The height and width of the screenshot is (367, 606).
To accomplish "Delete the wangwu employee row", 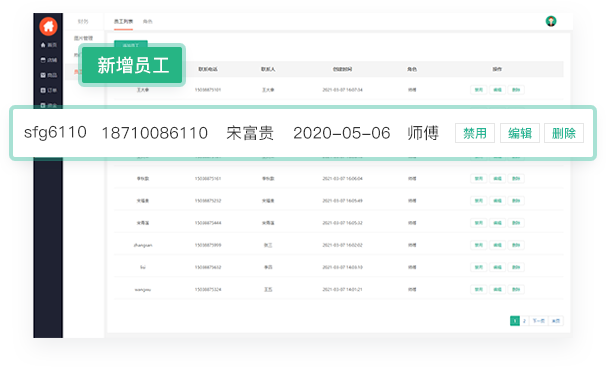I will click(516, 289).
